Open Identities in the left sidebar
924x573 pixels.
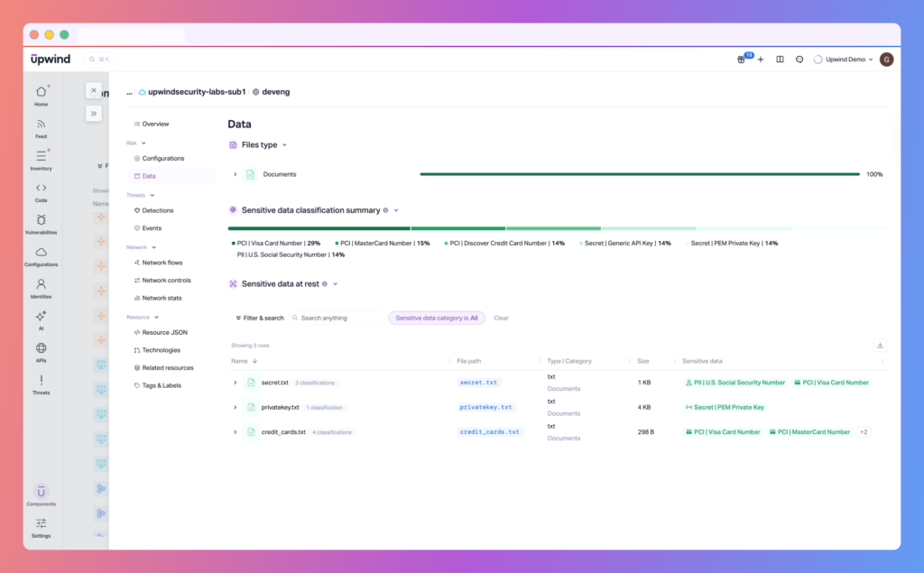[x=41, y=284]
